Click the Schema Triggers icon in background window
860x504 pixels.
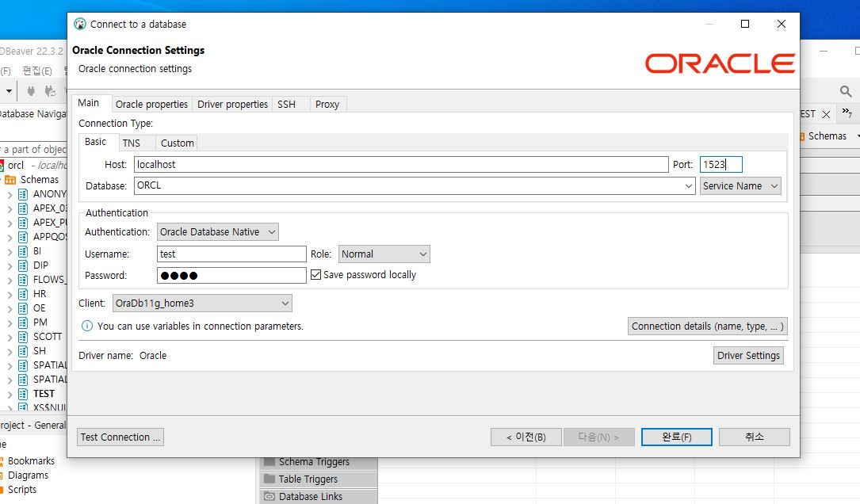[269, 461]
